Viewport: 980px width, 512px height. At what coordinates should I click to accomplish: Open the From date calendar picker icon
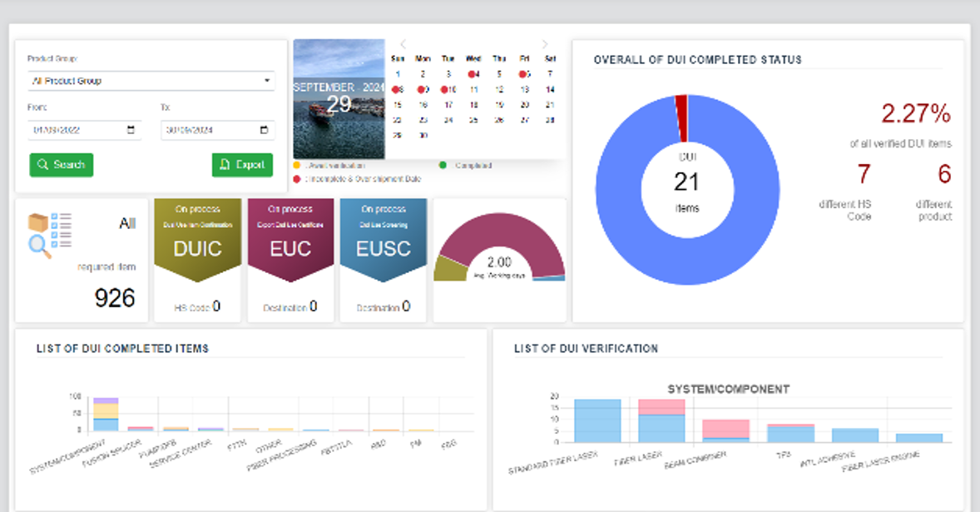(x=131, y=131)
